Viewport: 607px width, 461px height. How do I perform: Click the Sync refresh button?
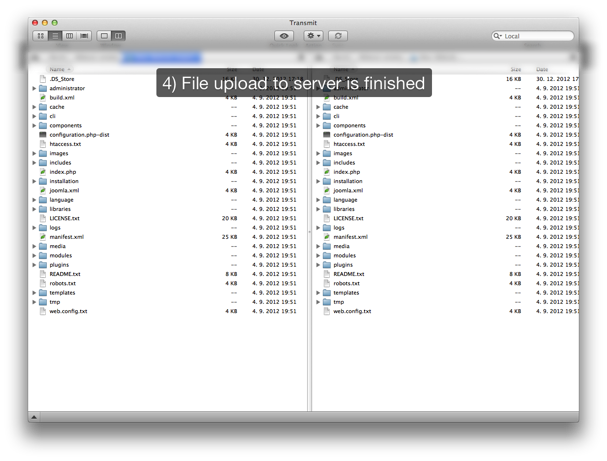pos(338,36)
